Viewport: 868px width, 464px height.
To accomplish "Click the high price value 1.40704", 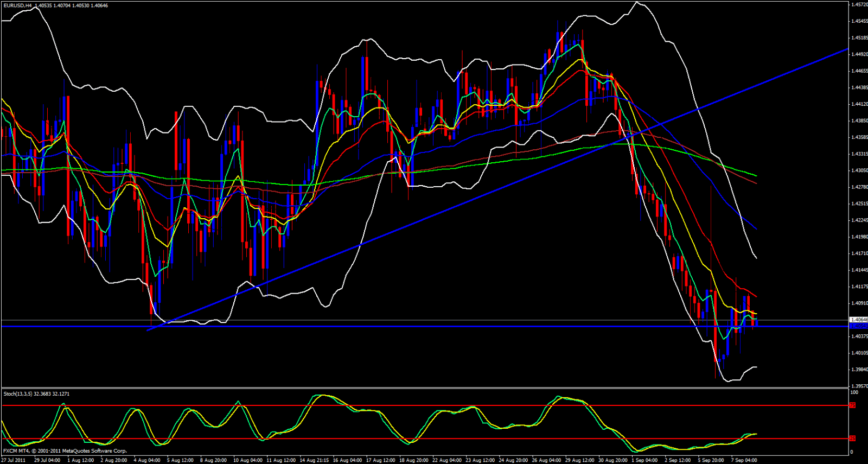I will pyautogui.click(x=62, y=5).
